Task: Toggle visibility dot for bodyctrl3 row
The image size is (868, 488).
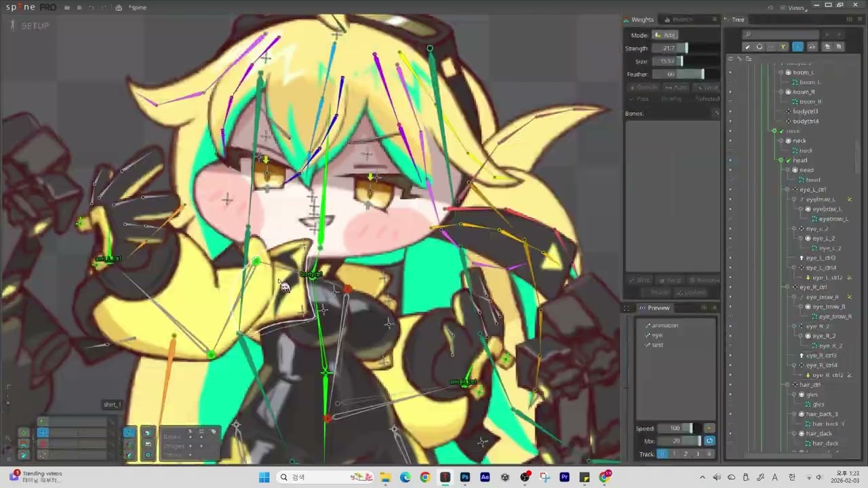Action: (x=730, y=112)
